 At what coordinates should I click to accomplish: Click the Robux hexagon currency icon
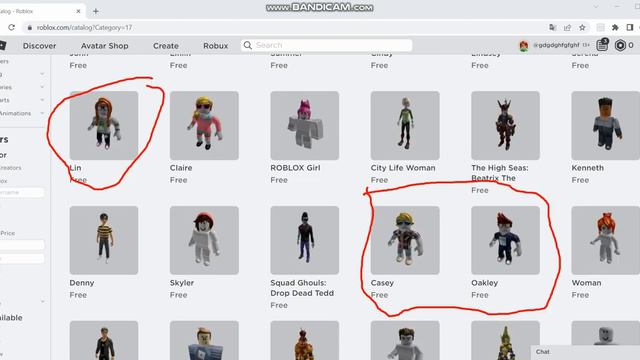tap(620, 45)
